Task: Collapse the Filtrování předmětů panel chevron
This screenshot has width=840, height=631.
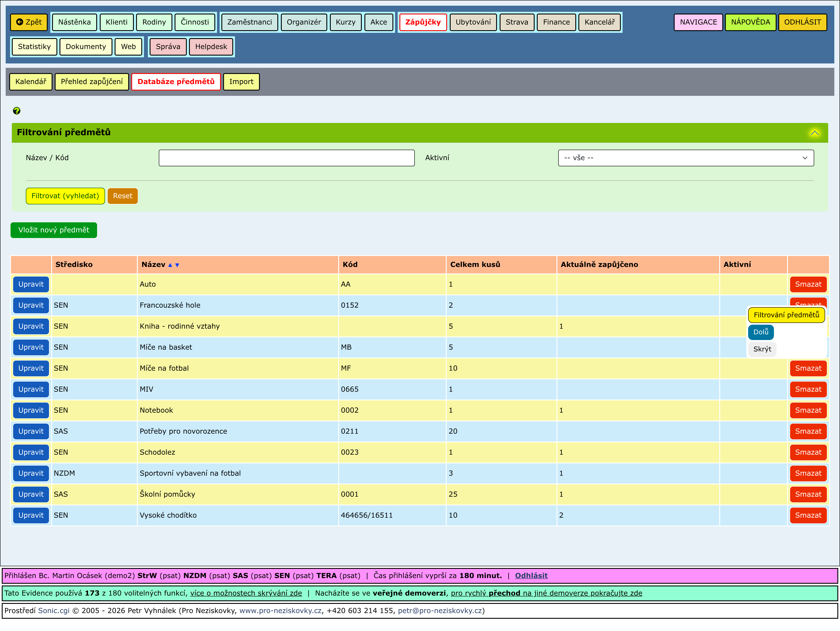Action: (x=815, y=133)
